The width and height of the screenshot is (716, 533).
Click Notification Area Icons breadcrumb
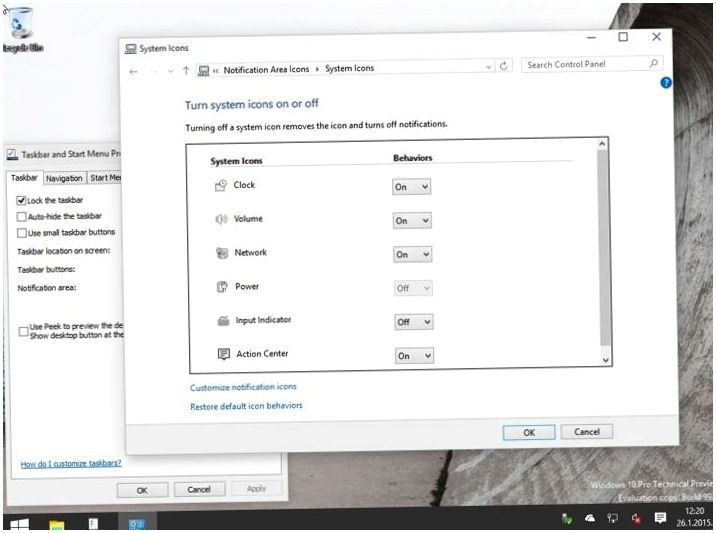[x=266, y=69]
